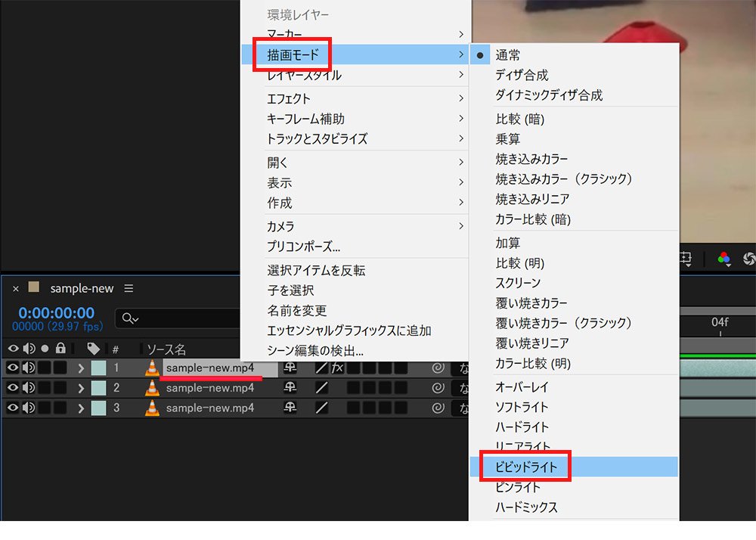Click parent pick whip spiral for layer 3
756x540 pixels.
[438, 408]
